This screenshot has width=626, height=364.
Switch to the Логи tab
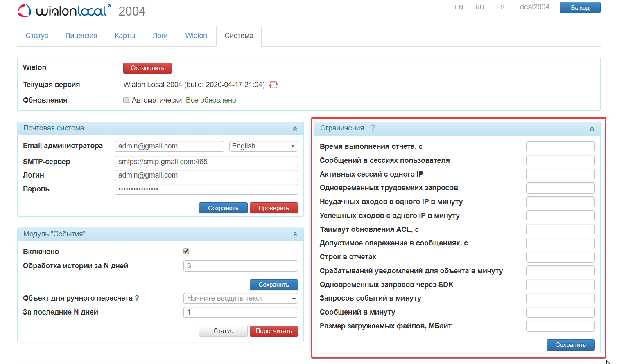point(160,36)
